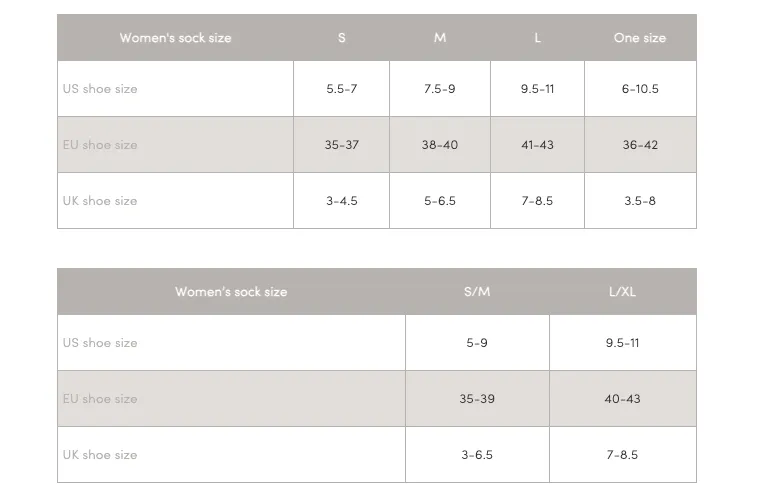
Task: Click the 38-40 EU size cell
Action: tap(440, 145)
